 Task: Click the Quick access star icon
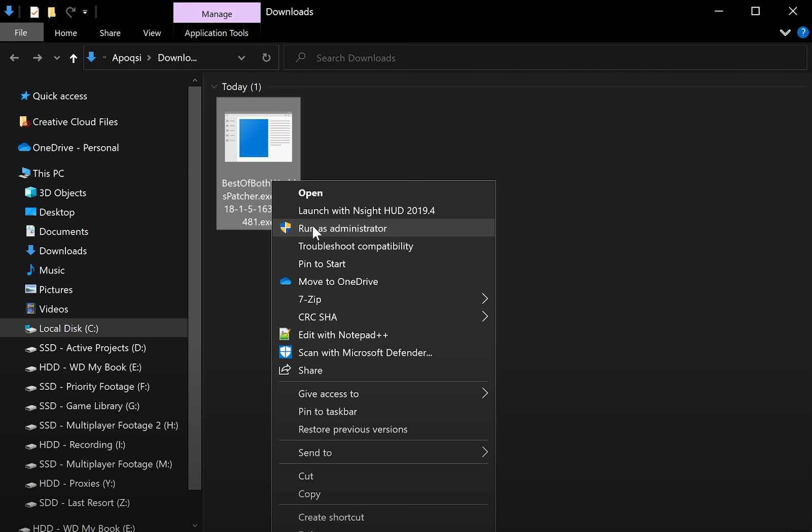(24, 96)
